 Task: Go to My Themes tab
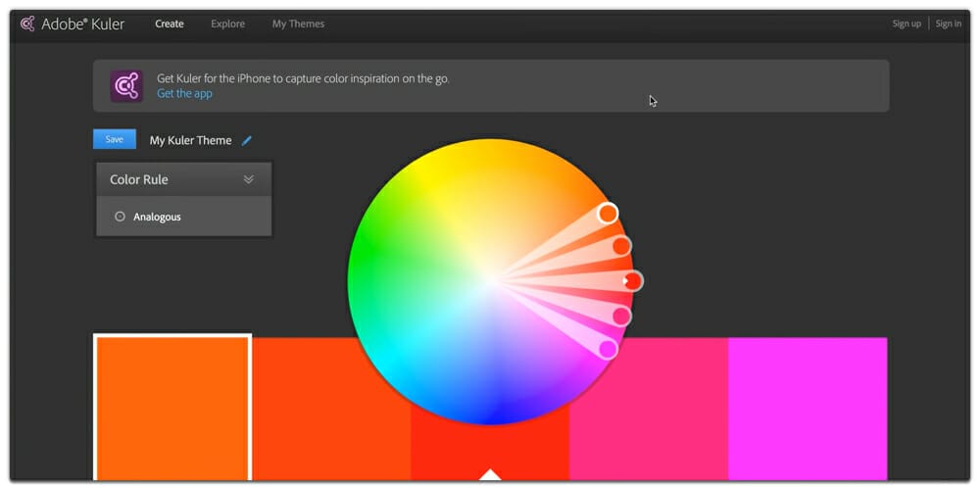pyautogui.click(x=298, y=24)
